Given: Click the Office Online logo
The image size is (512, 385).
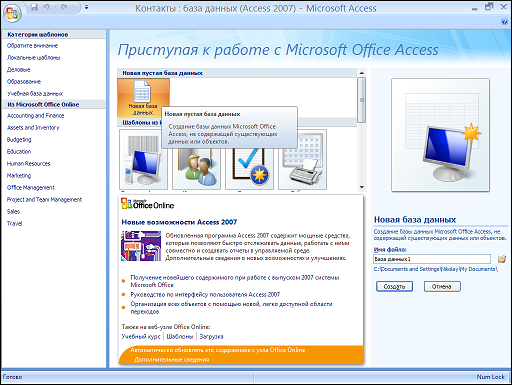Looking at the screenshot, I should pyautogui.click(x=148, y=204).
